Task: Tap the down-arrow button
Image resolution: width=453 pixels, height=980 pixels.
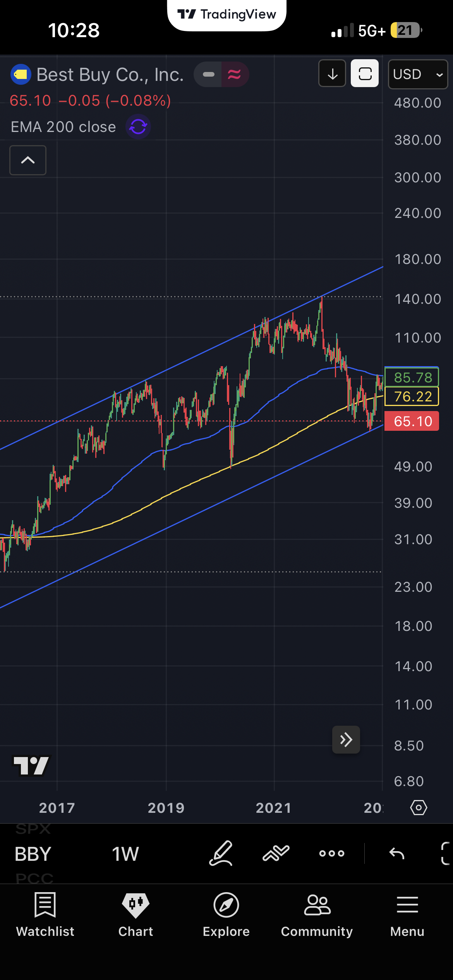Action: pos(332,73)
